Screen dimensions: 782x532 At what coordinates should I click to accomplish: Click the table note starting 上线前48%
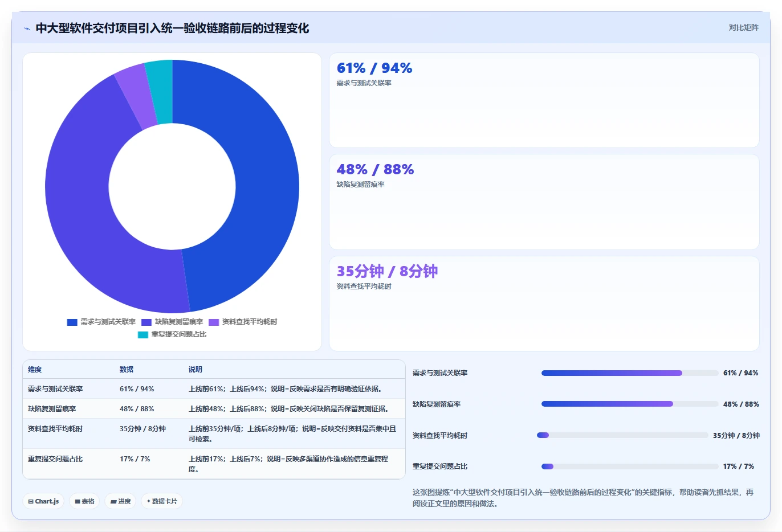(x=290, y=409)
